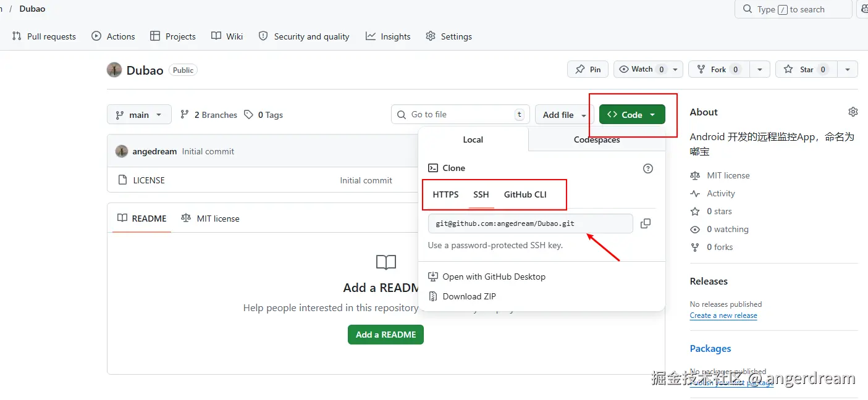868x400 pixels.
Task: Click the angedream commit author avatar
Action: [122, 151]
